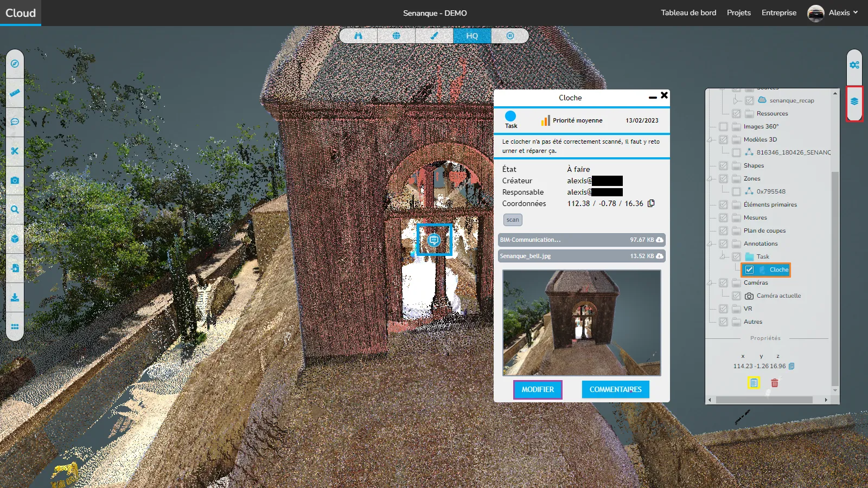
Task: Open the layers panel icon
Action: 854,101
